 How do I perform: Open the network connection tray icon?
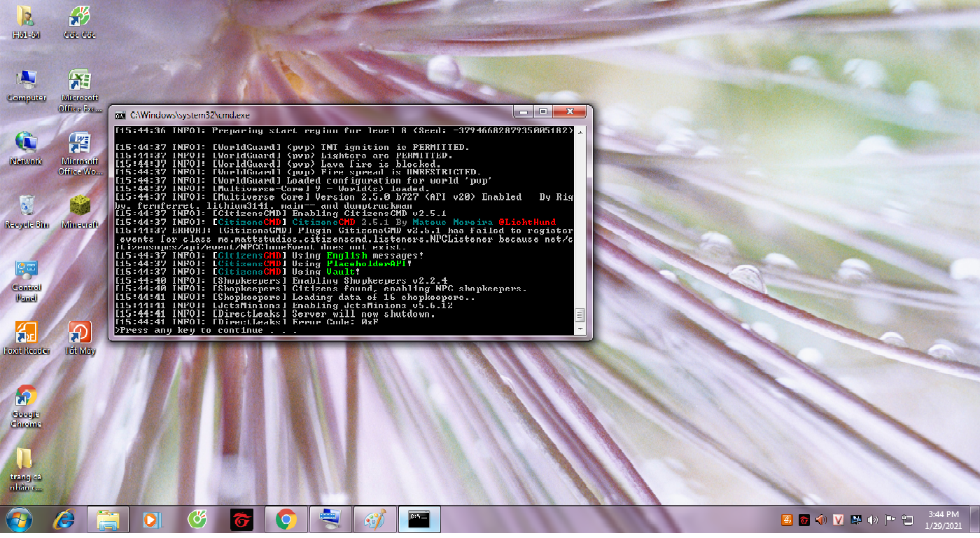[908, 520]
